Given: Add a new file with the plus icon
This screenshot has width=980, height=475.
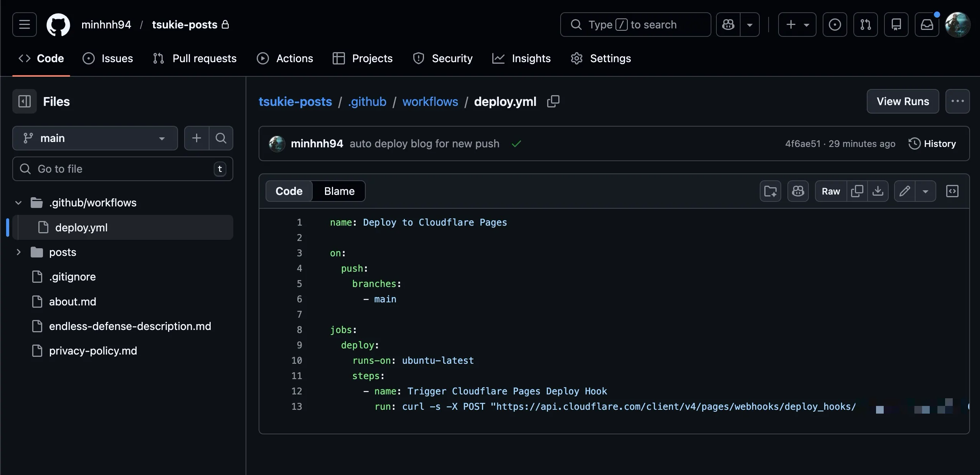Looking at the screenshot, I should click(x=197, y=138).
